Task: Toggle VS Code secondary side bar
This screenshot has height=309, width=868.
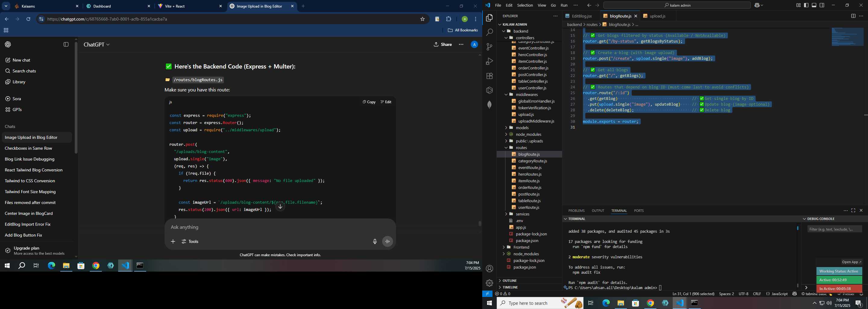Action: pyautogui.click(x=822, y=5)
